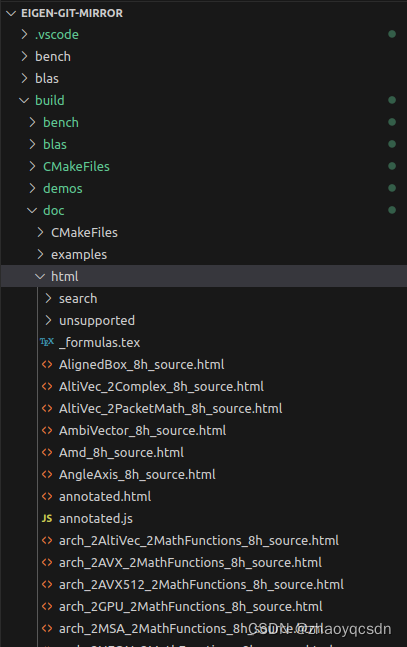Open arch_2AVX512_2MathFunctions_8h_source.html
This screenshot has width=407, height=647.
pos(201,585)
